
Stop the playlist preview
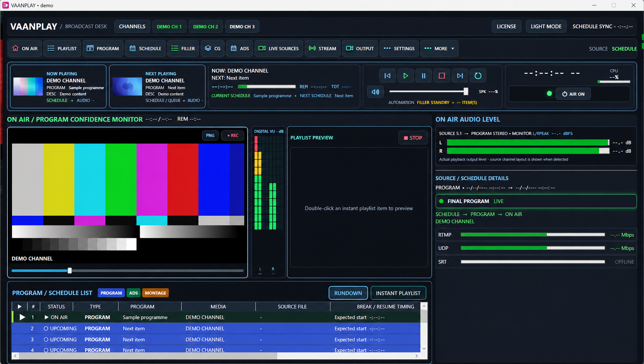pos(413,138)
